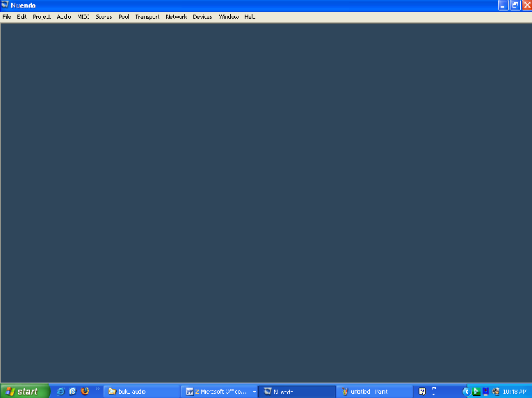Launch Internet Explorer from Quick Launch
532x398 pixels.
pyautogui.click(x=61, y=391)
